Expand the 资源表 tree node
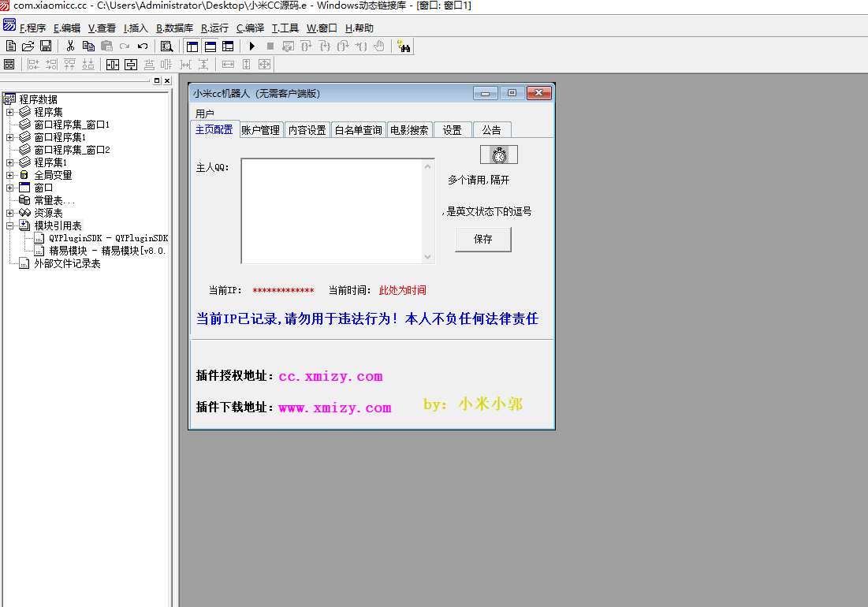Viewport: 868px width, 607px height. tap(10, 213)
